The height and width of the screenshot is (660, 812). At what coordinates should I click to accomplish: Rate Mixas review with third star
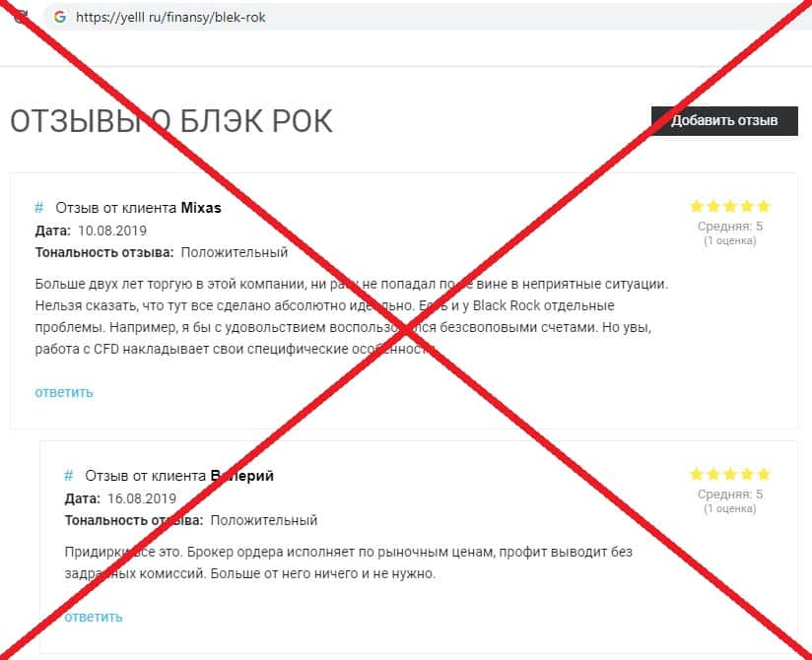(x=730, y=207)
